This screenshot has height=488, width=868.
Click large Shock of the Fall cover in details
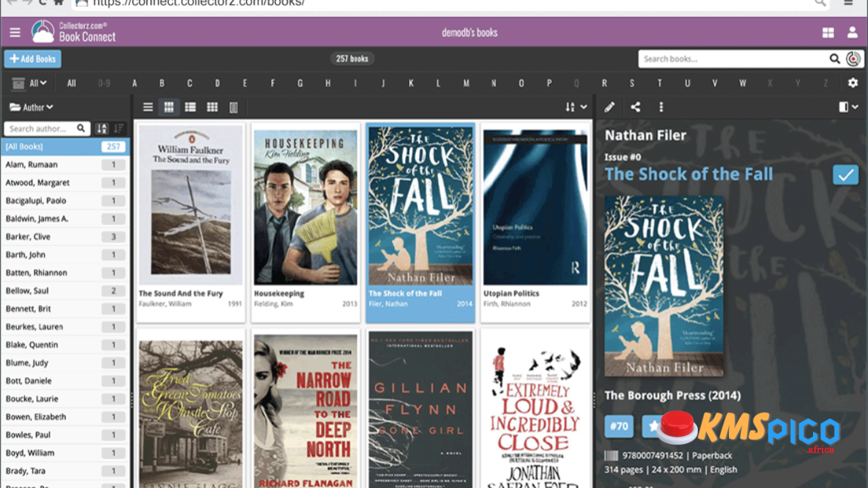[664, 286]
